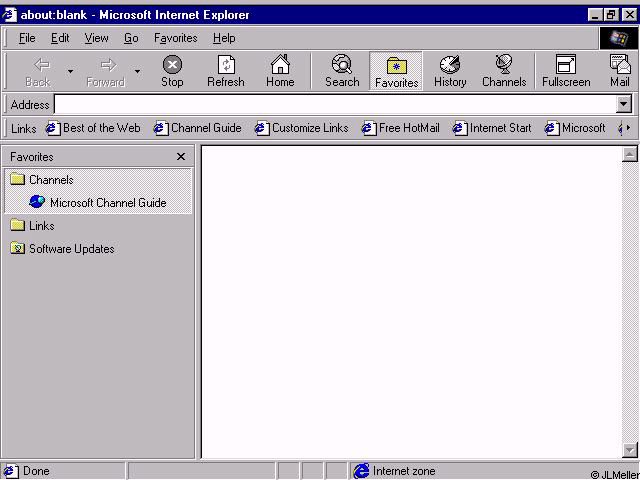
Task: Show the Channels bar
Action: pyautogui.click(x=504, y=72)
